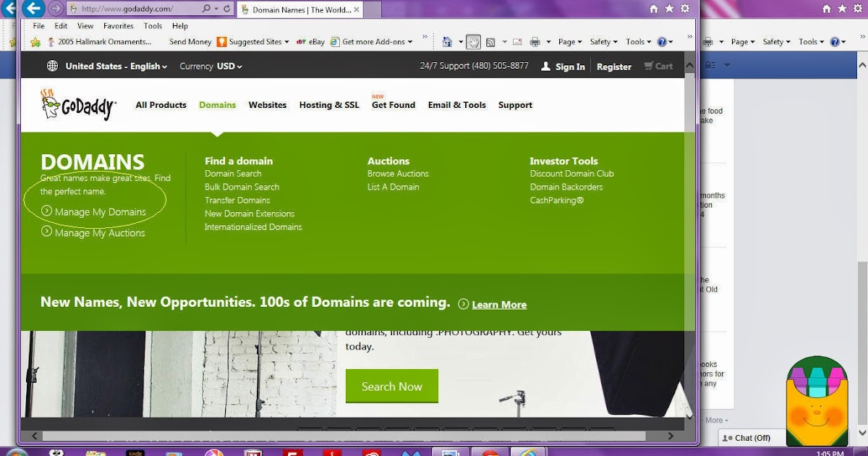
Task: Expand the Get more Add-ons dropdown
Action: click(410, 42)
